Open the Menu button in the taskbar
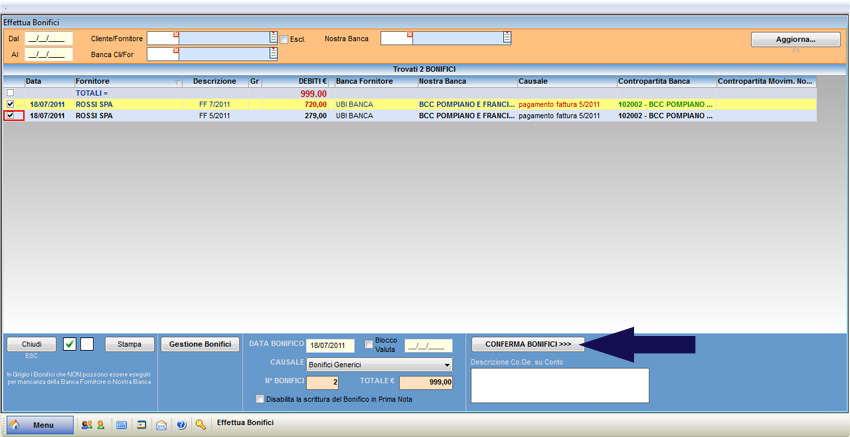The width and height of the screenshot is (850, 437). tap(40, 425)
